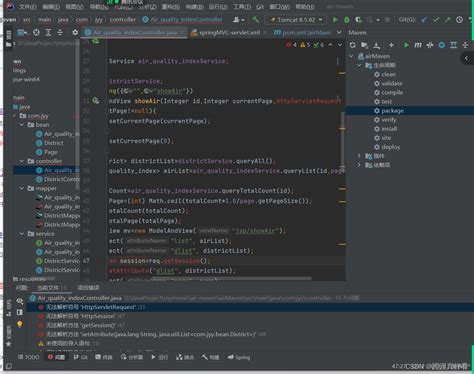Toggle Maven offline mode

[x=430, y=45]
